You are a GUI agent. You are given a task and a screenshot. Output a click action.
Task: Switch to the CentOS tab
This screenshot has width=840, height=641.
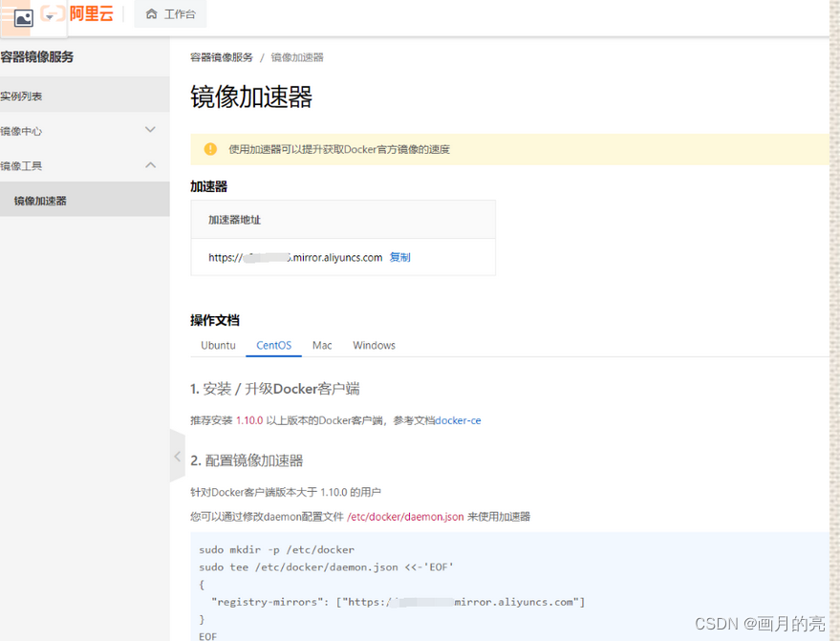tap(273, 346)
